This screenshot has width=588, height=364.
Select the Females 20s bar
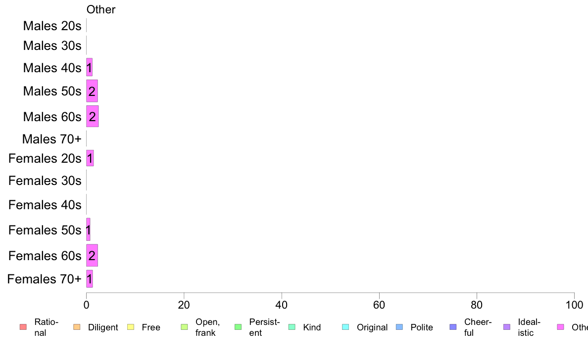point(90,158)
